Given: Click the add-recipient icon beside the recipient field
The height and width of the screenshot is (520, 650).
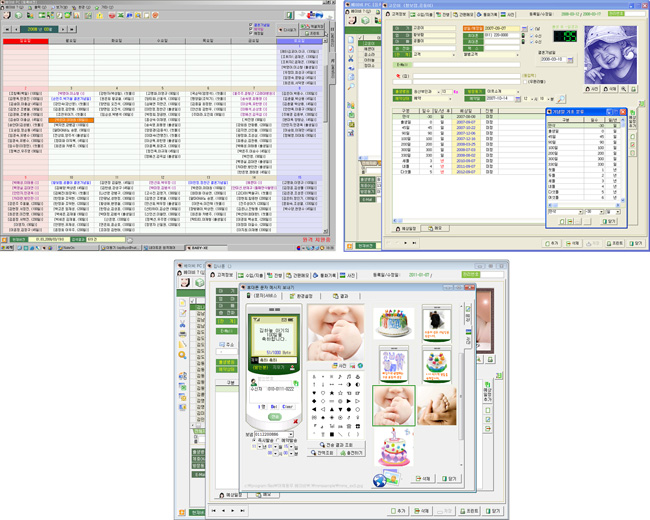Looking at the screenshot, I should coord(296,382).
